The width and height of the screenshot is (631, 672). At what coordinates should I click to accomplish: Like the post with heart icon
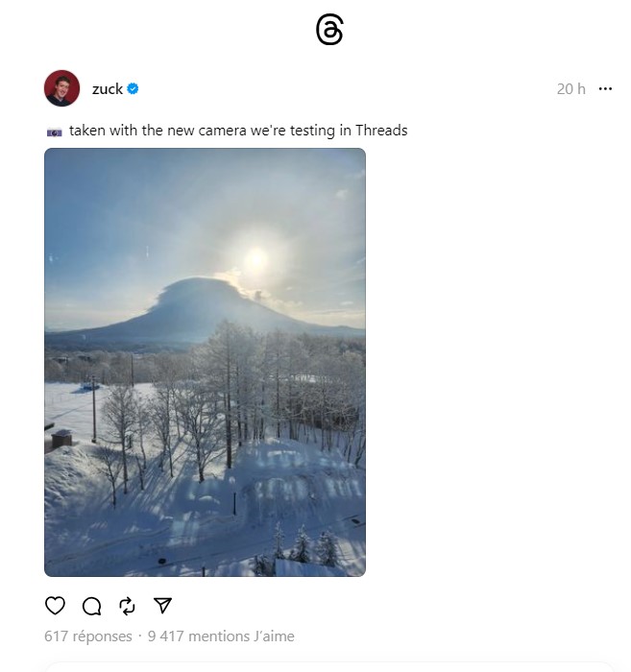click(55, 606)
